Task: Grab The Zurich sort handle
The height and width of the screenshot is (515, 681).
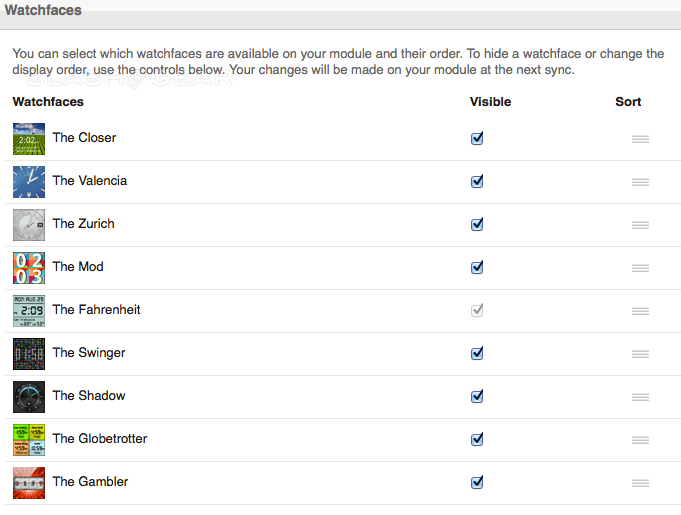Action: pos(640,225)
